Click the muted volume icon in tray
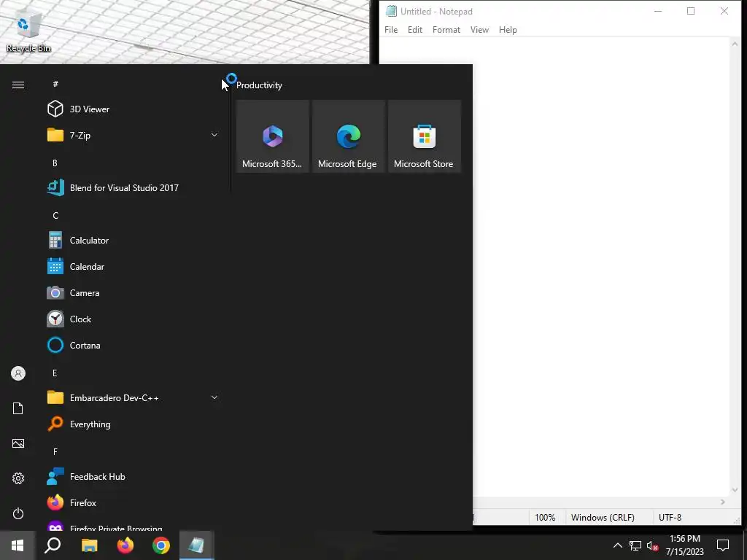 653,545
